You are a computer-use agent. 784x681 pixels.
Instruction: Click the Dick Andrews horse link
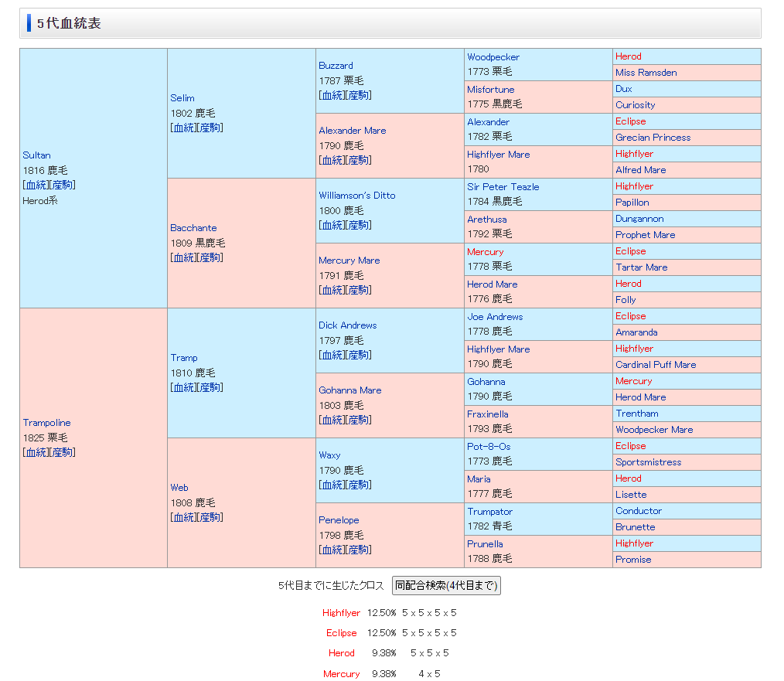347,325
